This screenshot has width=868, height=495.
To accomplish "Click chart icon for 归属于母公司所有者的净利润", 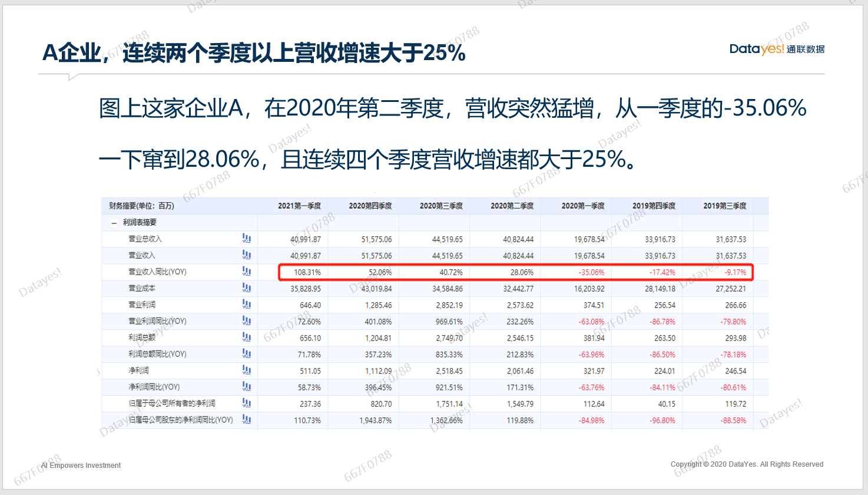I will tap(246, 403).
